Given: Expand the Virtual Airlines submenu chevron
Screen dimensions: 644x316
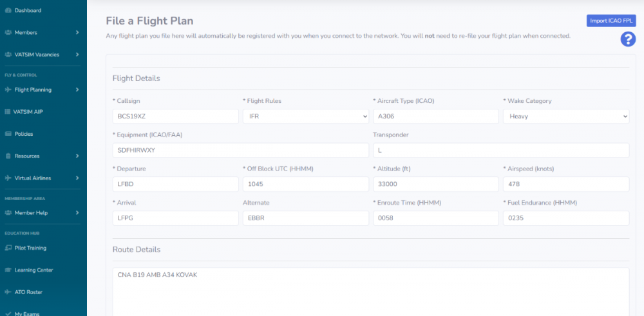Looking at the screenshot, I should [77, 178].
